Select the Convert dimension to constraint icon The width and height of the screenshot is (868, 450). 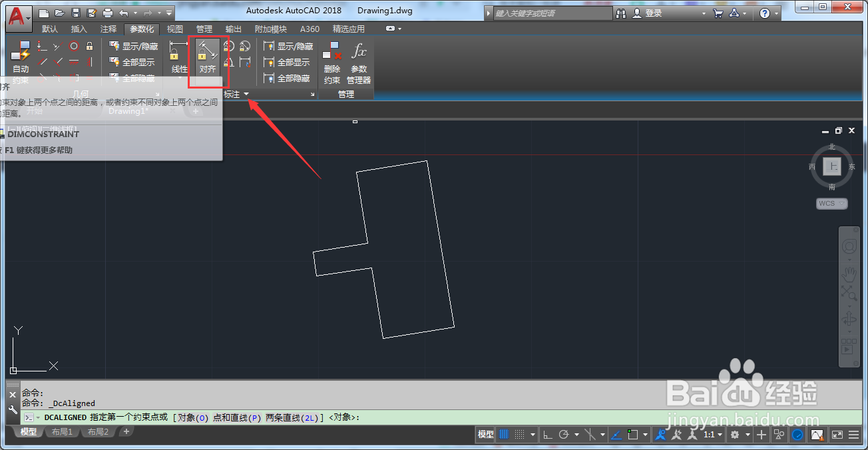click(245, 62)
